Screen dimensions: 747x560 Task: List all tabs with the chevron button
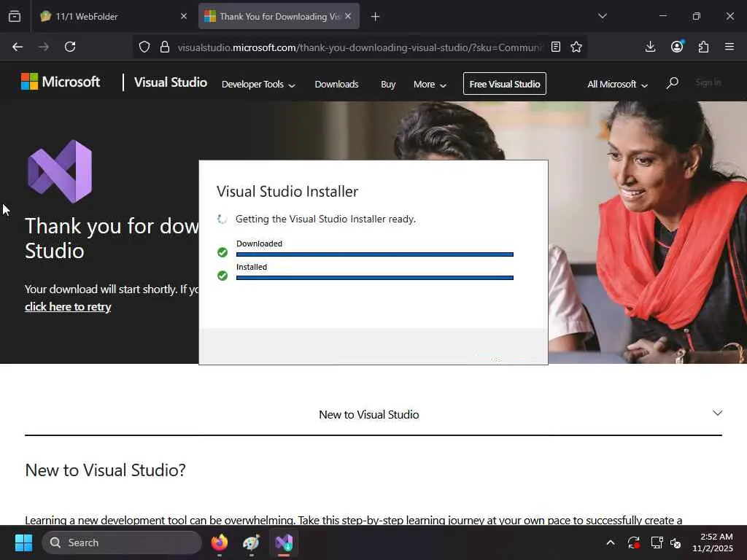(603, 16)
